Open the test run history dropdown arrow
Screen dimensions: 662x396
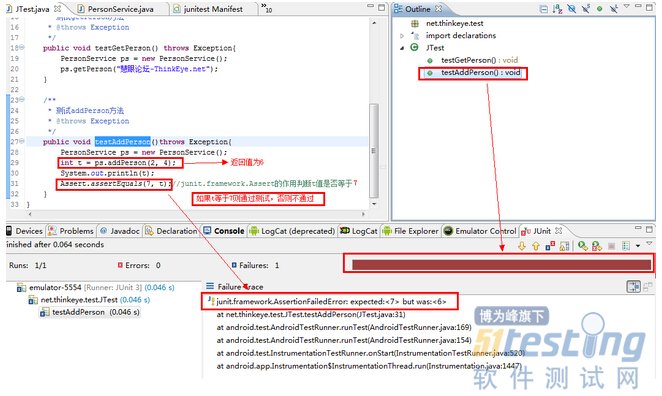[x=638, y=246]
